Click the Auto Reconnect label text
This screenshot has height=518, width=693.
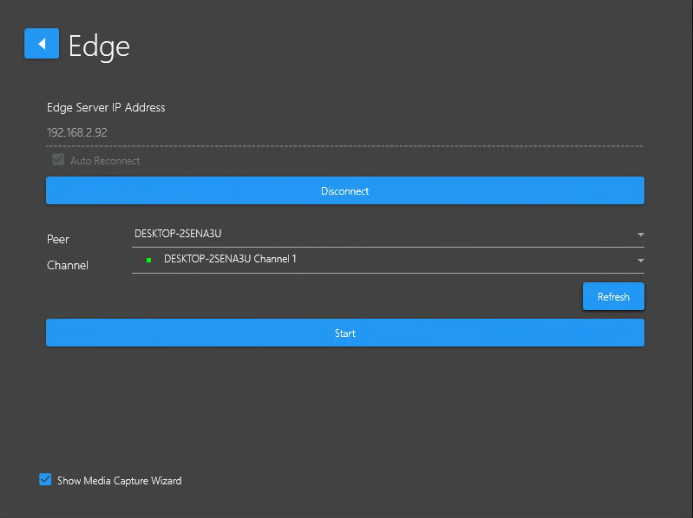(x=105, y=161)
